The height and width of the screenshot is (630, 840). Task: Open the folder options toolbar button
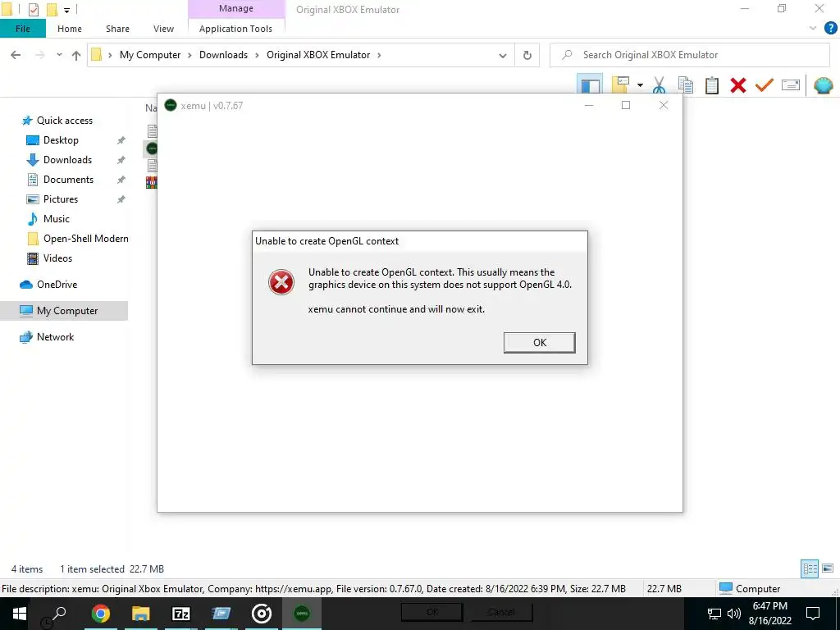620,85
